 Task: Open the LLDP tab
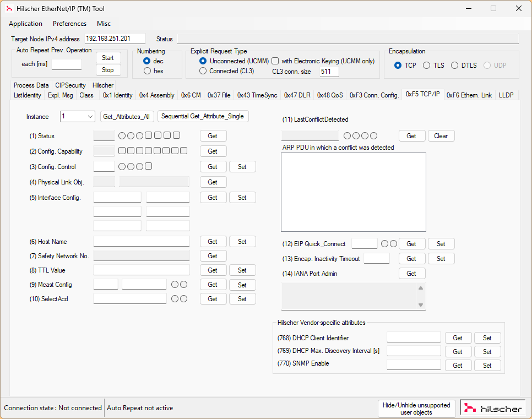[506, 95]
